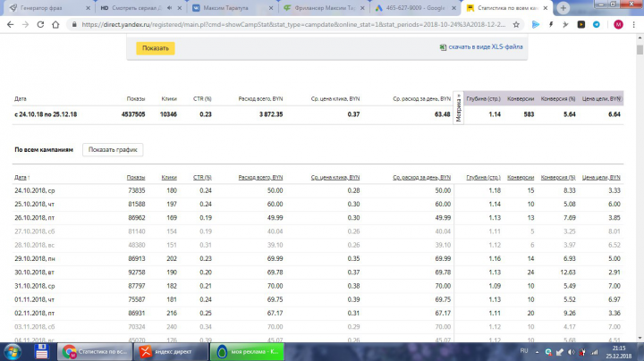The image size is (644, 361).
Task: Sort by Ср. цена клика, BYN header
Action: 335,177
